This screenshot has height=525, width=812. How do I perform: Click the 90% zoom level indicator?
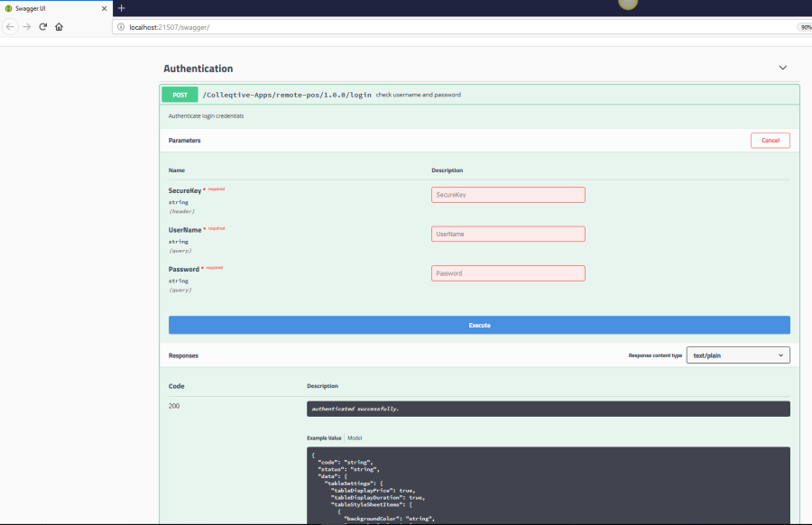804,27
